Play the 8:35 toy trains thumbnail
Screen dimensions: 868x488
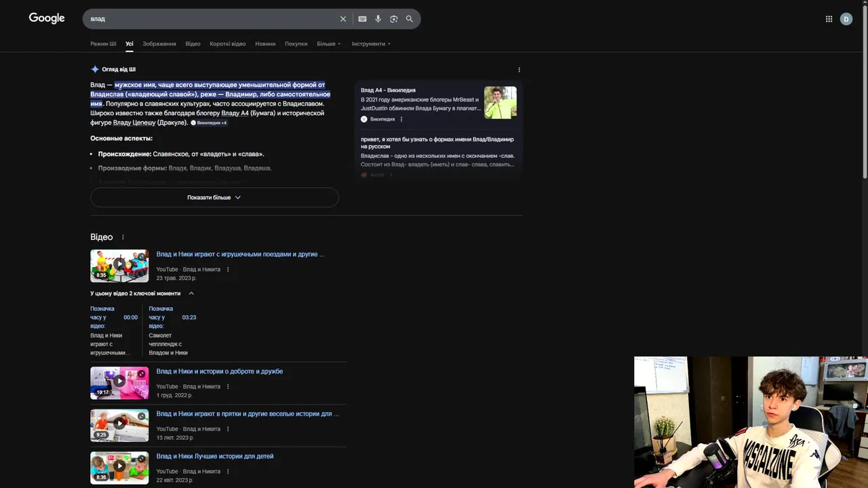[x=119, y=266]
